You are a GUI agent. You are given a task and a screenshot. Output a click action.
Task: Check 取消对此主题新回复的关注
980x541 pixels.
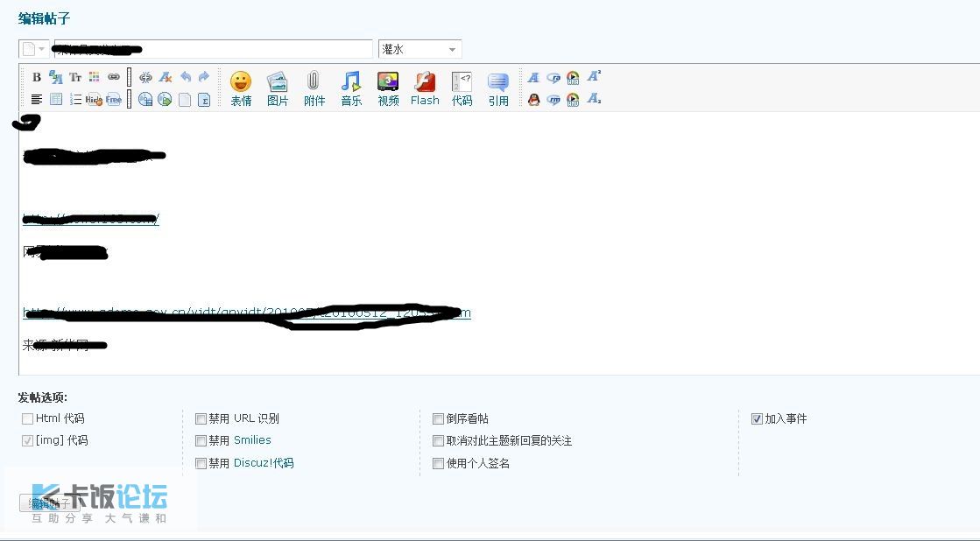pos(438,440)
